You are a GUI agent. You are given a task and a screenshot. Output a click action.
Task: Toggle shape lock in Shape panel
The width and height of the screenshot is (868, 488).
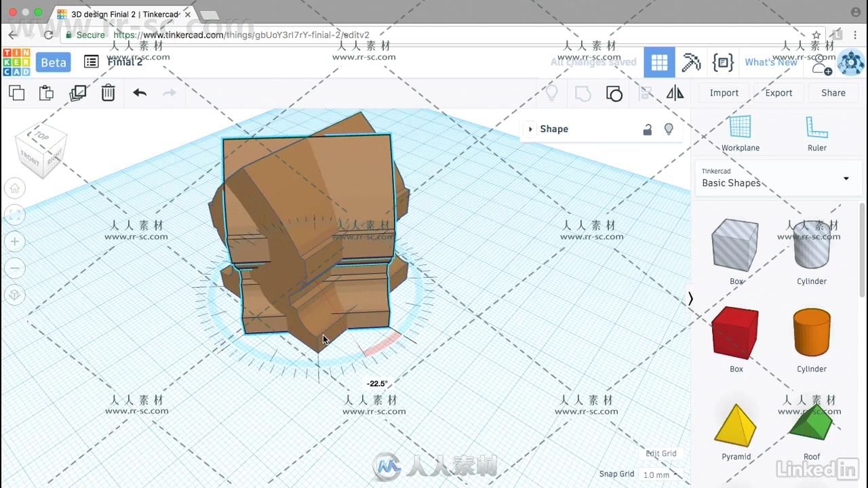[648, 129]
